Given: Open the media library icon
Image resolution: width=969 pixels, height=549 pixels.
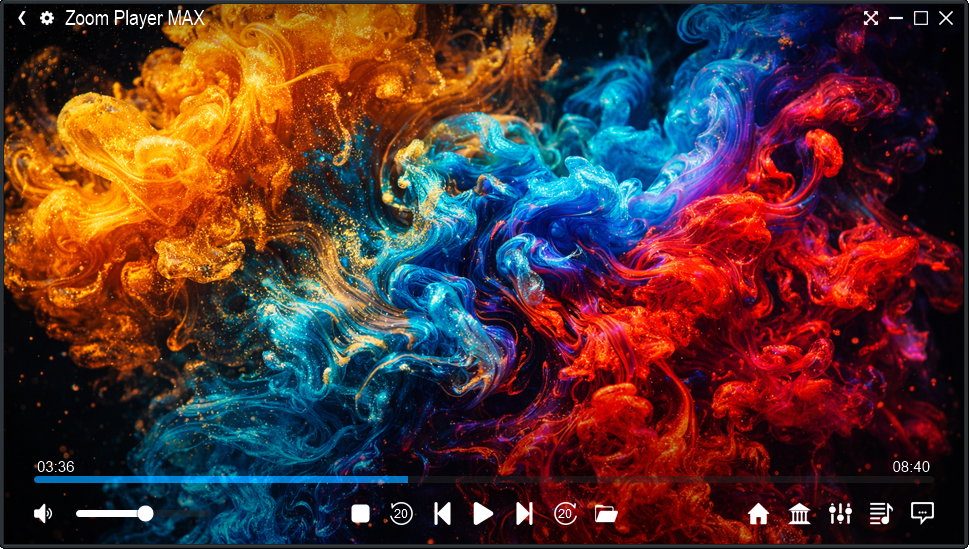Looking at the screenshot, I should coord(800,514).
